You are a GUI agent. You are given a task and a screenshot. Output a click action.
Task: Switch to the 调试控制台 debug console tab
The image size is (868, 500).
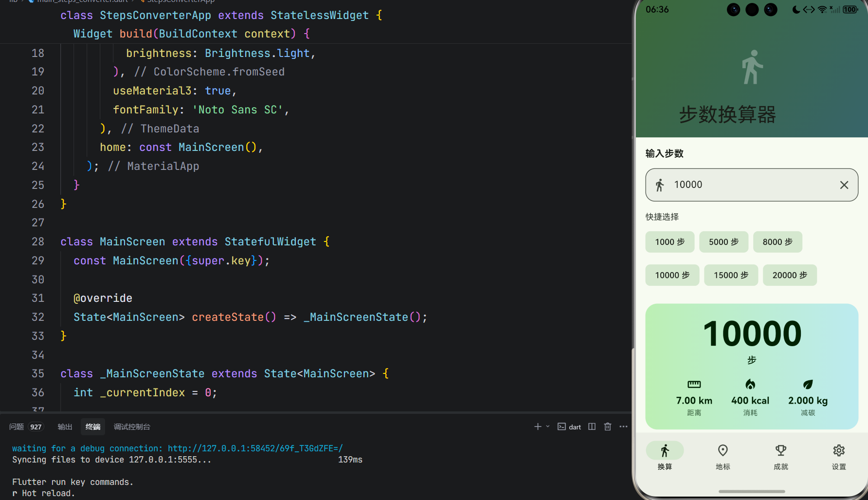pyautogui.click(x=132, y=427)
